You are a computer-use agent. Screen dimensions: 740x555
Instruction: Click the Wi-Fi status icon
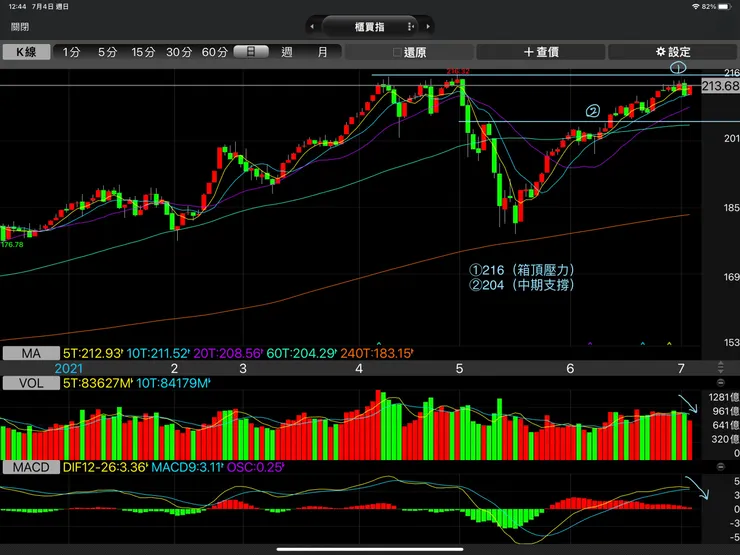pos(696,7)
